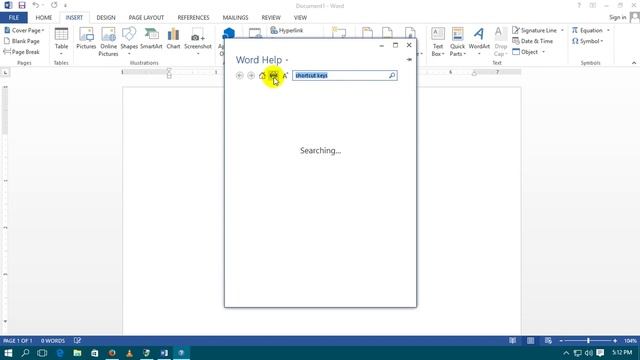Open the Word Help title dropdown
This screenshot has width=640, height=360.
point(287,60)
